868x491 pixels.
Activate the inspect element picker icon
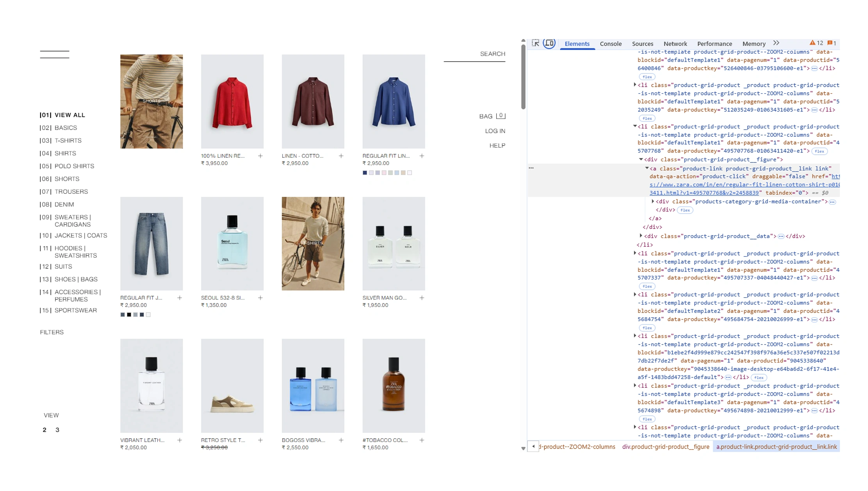click(535, 43)
